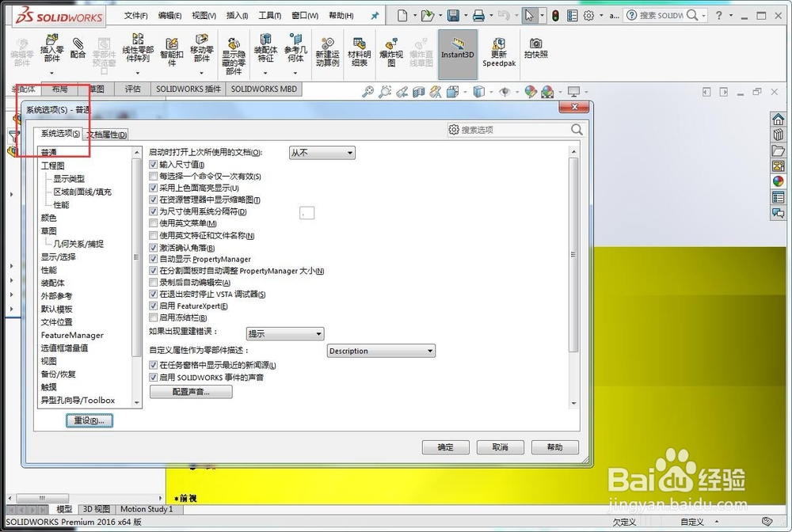
Task: Open dropdown arrow next to Save icon
Action: (x=465, y=16)
